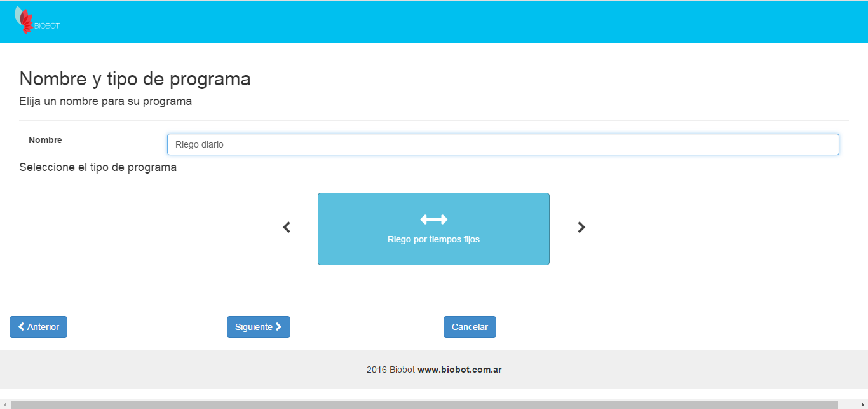Click the Biobot butterfly logo
The height and width of the screenshot is (409, 868).
pos(24,20)
